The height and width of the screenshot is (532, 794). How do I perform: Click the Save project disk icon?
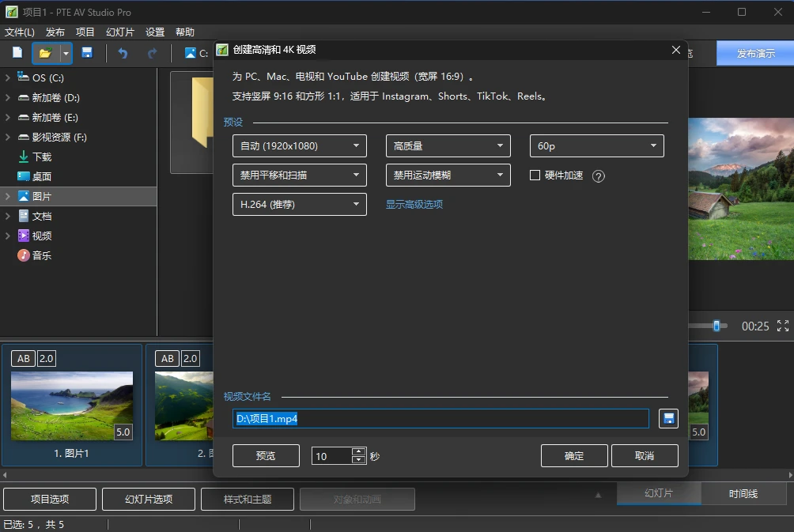coord(87,53)
